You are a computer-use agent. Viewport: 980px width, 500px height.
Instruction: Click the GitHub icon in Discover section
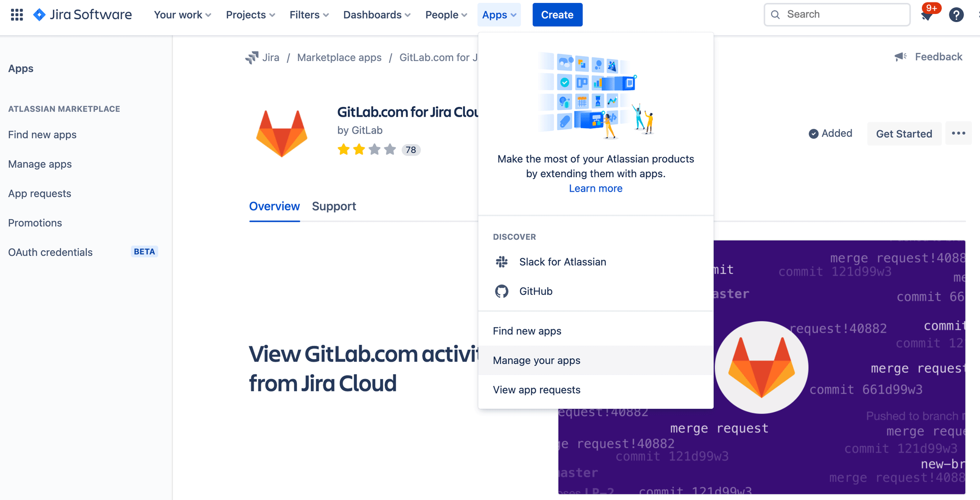502,291
